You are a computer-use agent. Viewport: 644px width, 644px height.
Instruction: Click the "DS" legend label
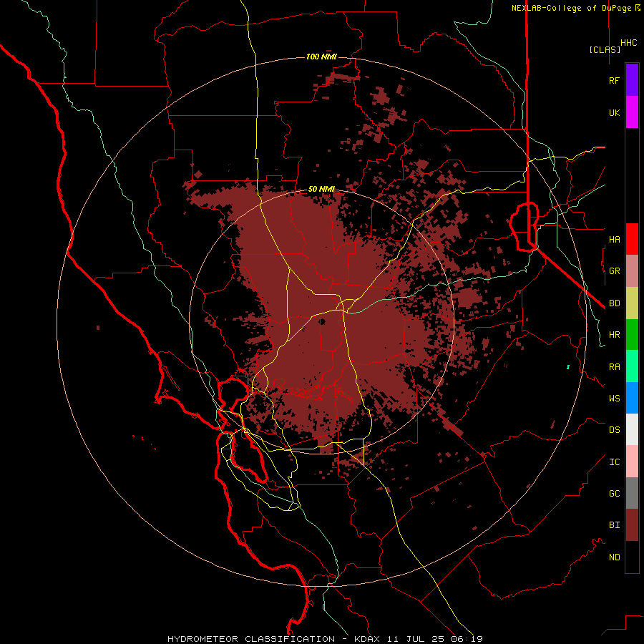coord(614,430)
